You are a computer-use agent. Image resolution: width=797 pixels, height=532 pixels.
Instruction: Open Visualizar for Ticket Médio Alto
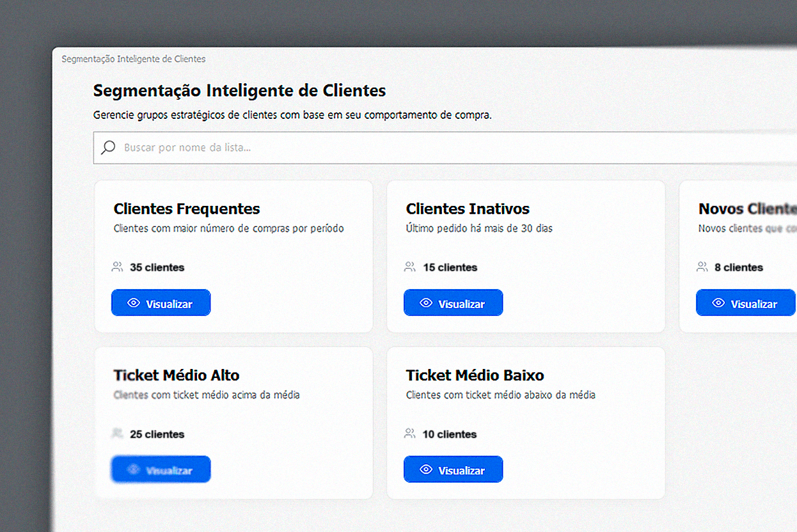point(161,469)
